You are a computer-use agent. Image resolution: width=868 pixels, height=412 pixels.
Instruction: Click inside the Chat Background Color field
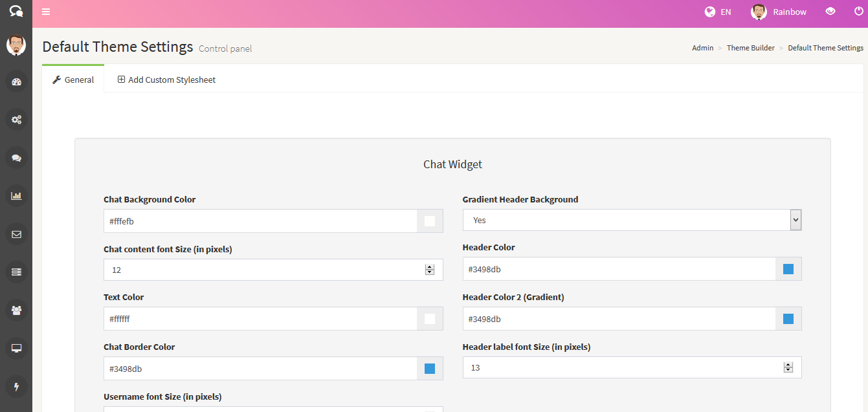point(259,221)
